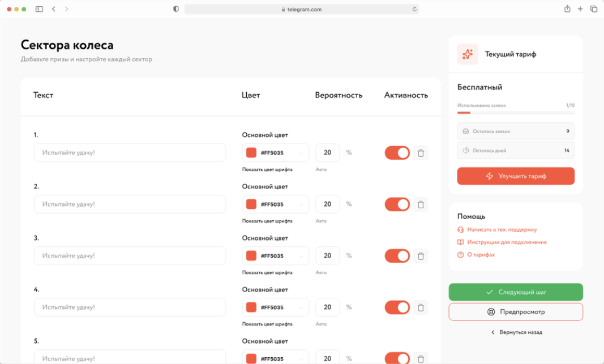Click the color swatch for sector 3
604x364 pixels.
251,255
